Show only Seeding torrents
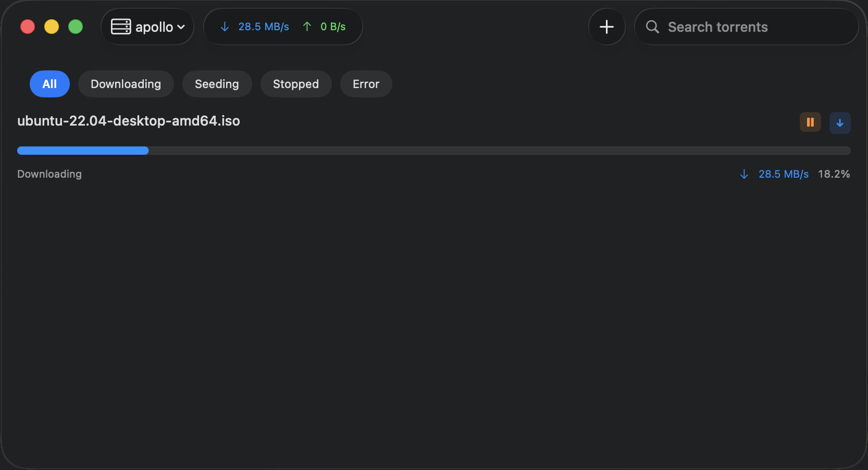This screenshot has width=868, height=470. click(x=217, y=84)
